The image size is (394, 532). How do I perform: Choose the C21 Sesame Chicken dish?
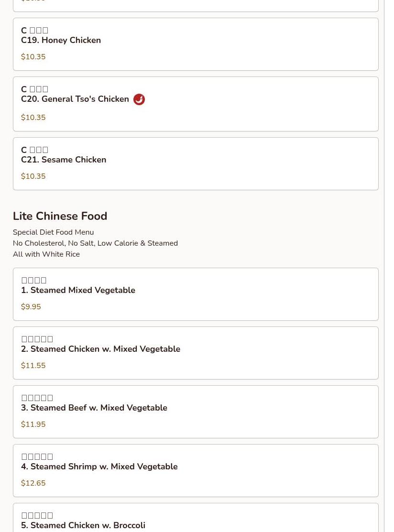(x=64, y=160)
